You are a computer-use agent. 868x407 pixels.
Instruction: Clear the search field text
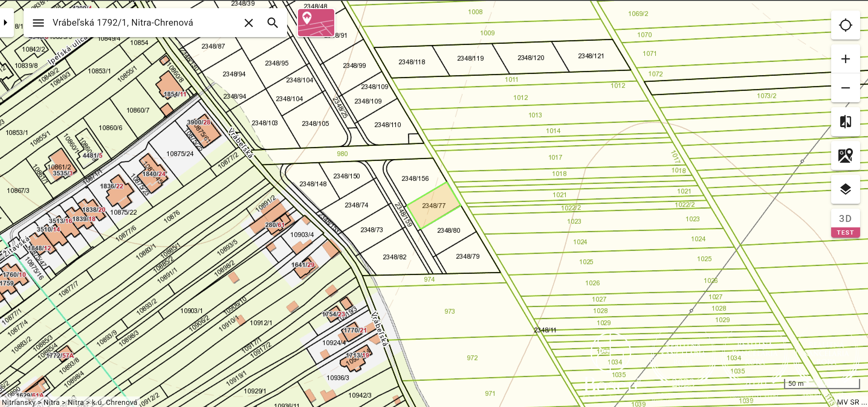(x=248, y=23)
